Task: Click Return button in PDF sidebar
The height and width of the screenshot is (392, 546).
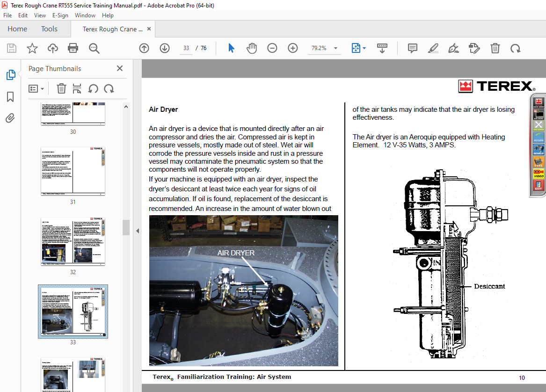Action: [539, 137]
